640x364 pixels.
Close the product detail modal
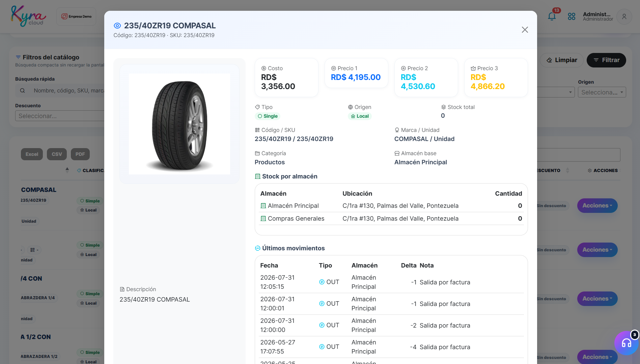(525, 30)
